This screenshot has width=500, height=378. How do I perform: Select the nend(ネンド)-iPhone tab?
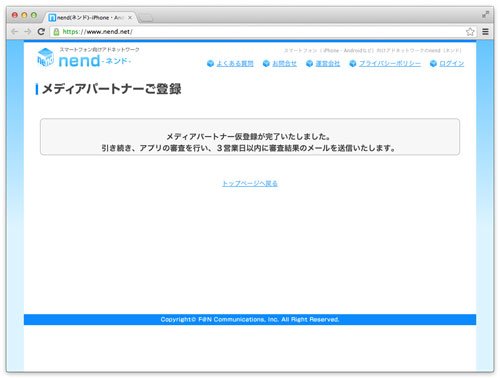coord(91,18)
